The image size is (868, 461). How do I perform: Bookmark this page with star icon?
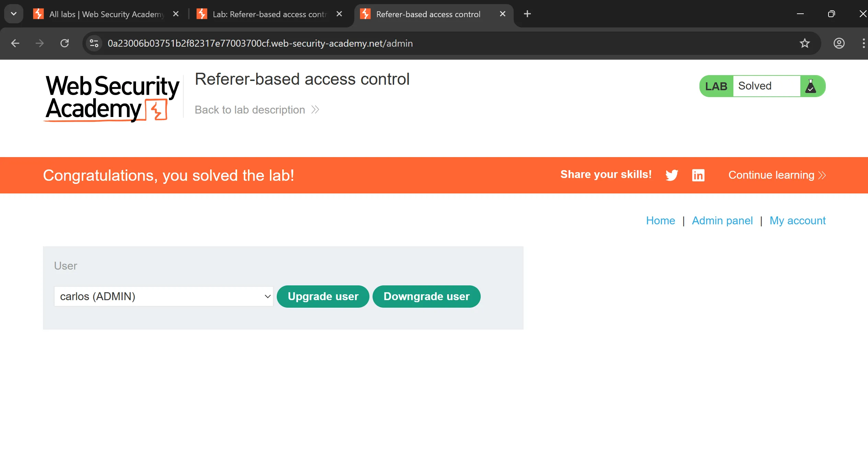pyautogui.click(x=804, y=44)
